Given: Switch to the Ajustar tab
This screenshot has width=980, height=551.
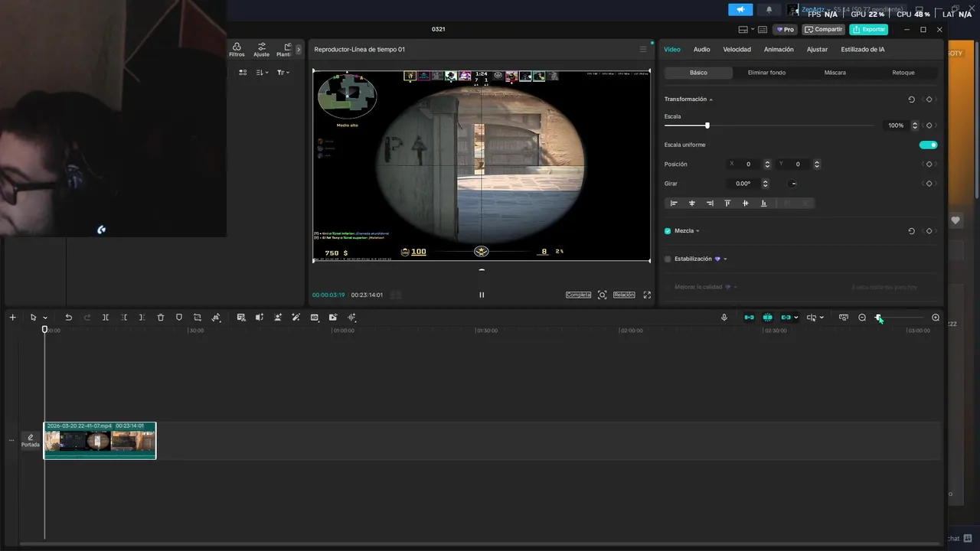Looking at the screenshot, I should (817, 49).
